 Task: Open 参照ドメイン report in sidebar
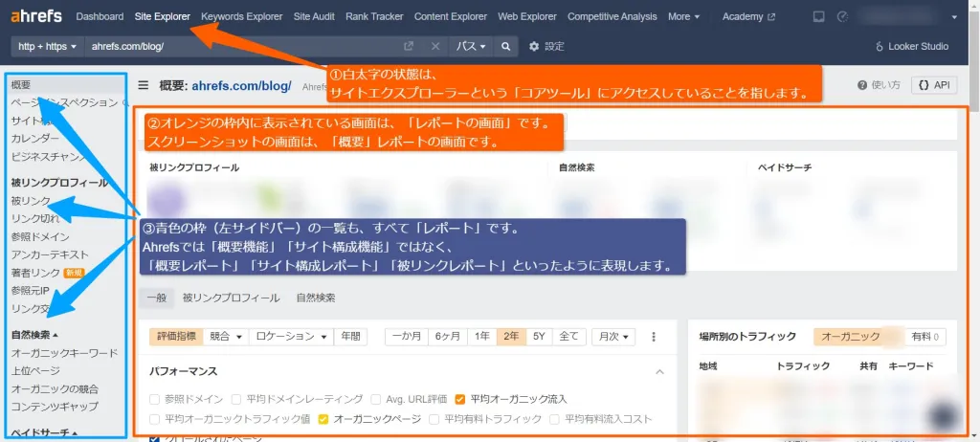40,237
